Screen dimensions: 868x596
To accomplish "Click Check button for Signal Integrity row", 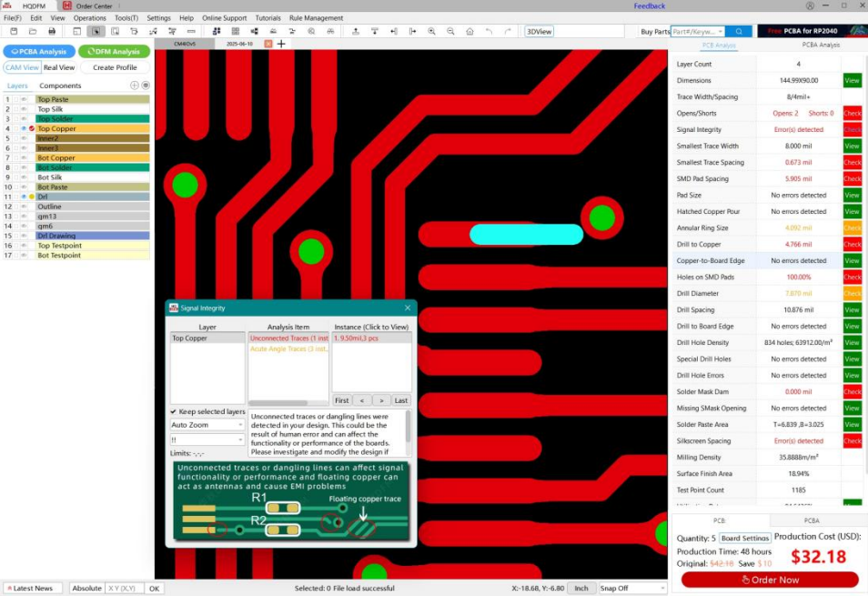I will click(x=852, y=130).
